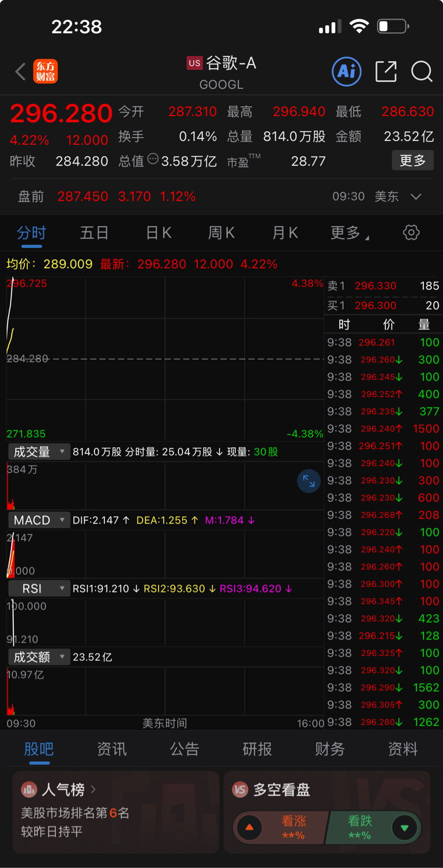Screen dimensions: 443x868
Task: Switch to 分时 chart tab
Action: coord(31,233)
